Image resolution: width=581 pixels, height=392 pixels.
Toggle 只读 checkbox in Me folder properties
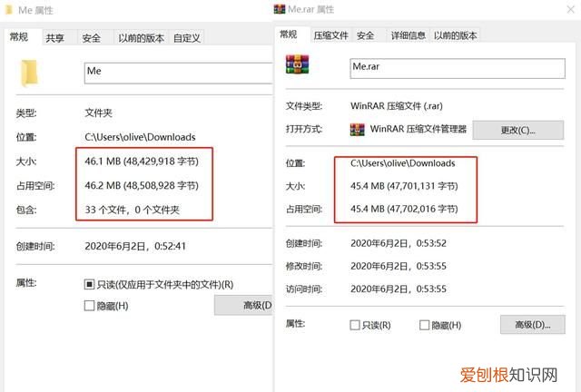click(x=89, y=285)
